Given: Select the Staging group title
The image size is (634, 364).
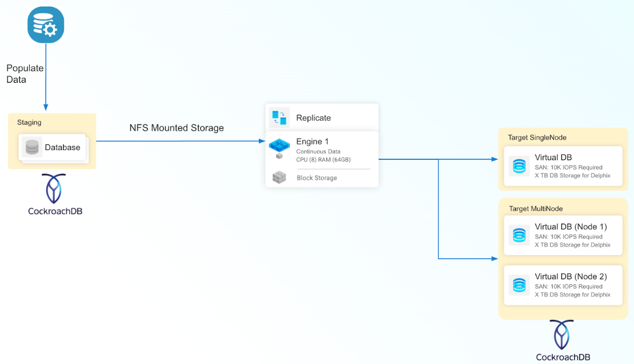Looking at the screenshot, I should 29,122.
